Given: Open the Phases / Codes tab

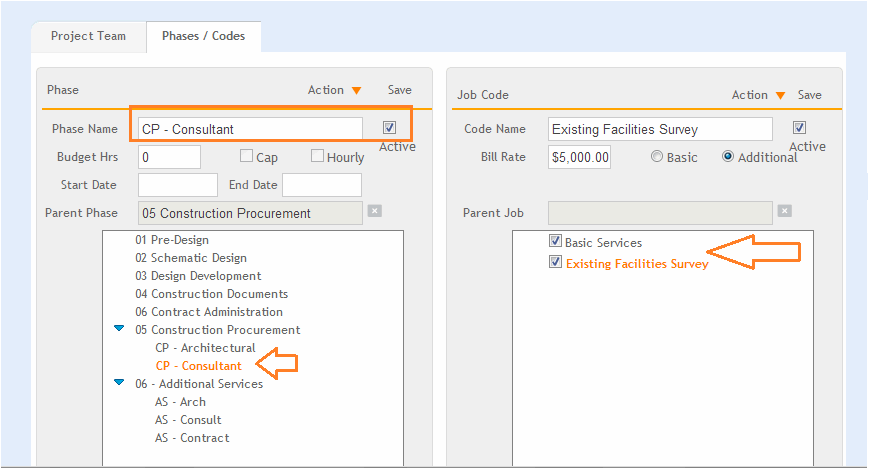Looking at the screenshot, I should click(203, 37).
